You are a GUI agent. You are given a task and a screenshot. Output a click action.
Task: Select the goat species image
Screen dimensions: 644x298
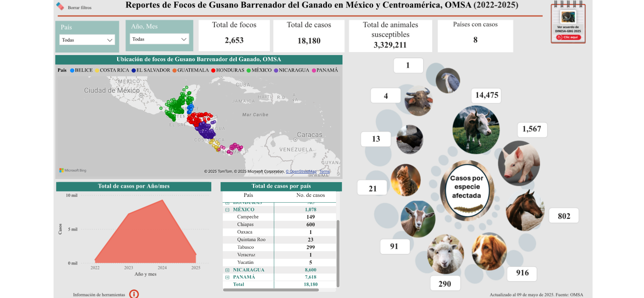coord(418,219)
